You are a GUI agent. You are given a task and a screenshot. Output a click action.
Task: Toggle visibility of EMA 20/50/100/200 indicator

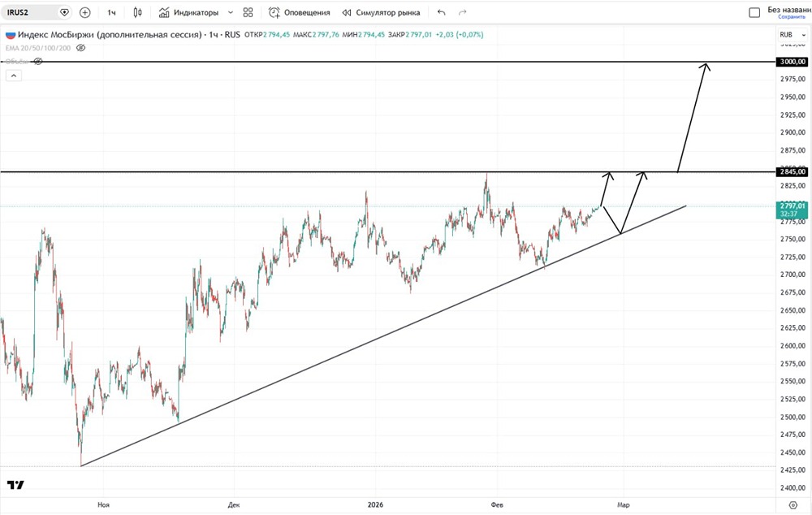click(80, 48)
